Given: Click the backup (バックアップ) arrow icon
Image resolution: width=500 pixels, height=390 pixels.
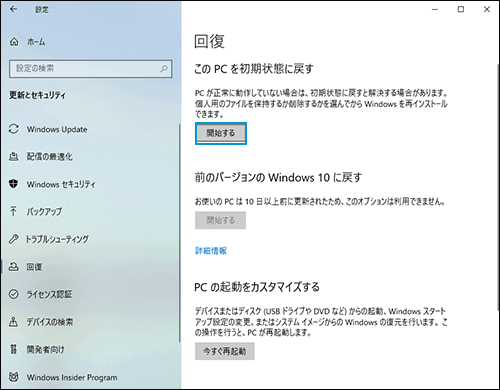Looking at the screenshot, I should coord(13,211).
